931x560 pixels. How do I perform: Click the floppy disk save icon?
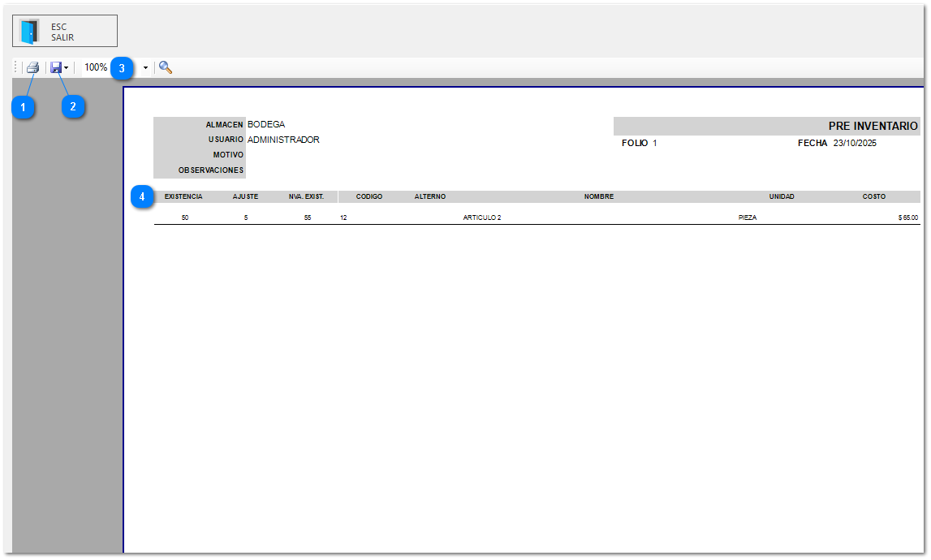tap(55, 68)
